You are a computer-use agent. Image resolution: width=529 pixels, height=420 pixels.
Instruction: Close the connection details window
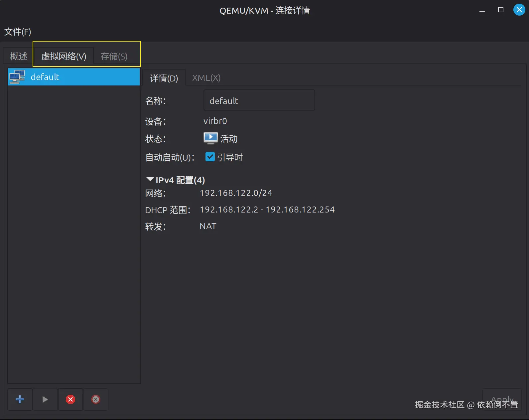coord(519,10)
